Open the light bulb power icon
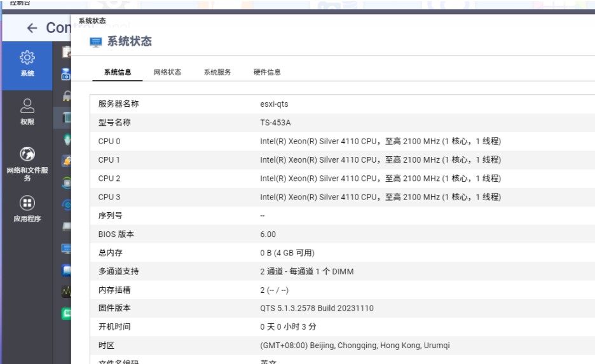 pyautogui.click(x=67, y=140)
